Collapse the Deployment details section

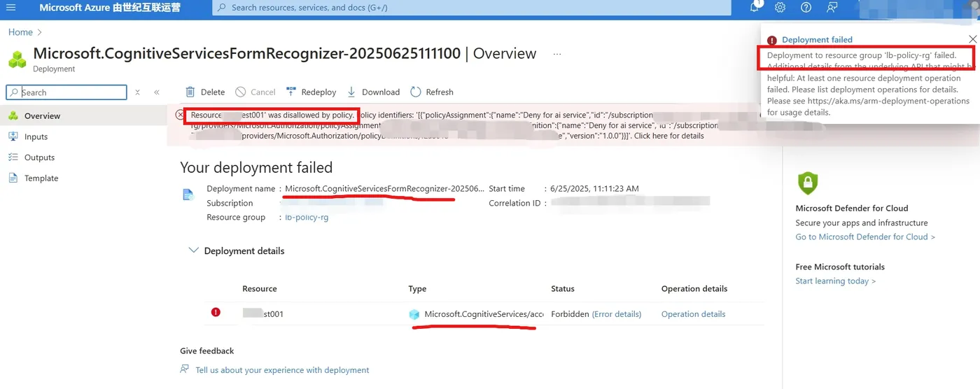point(194,250)
